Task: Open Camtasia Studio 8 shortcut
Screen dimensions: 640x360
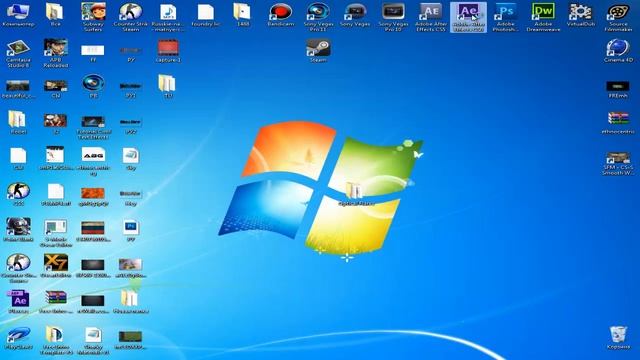Action: 18,53
